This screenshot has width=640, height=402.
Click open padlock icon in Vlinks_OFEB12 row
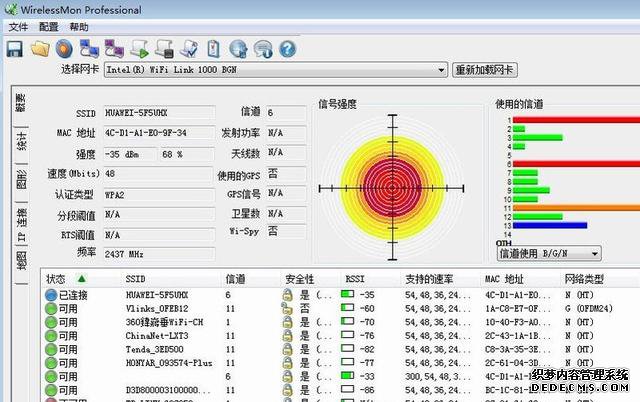pos(287,308)
